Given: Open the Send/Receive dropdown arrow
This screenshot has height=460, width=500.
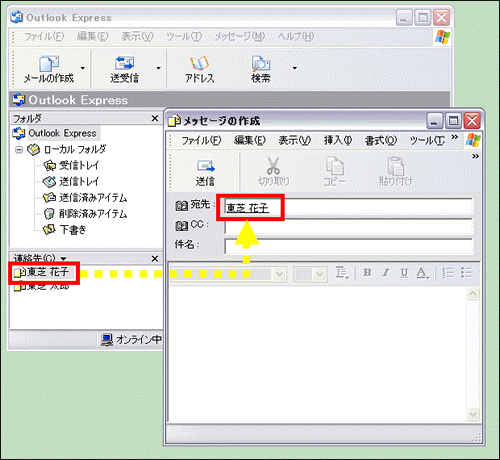Looking at the screenshot, I should (158, 68).
